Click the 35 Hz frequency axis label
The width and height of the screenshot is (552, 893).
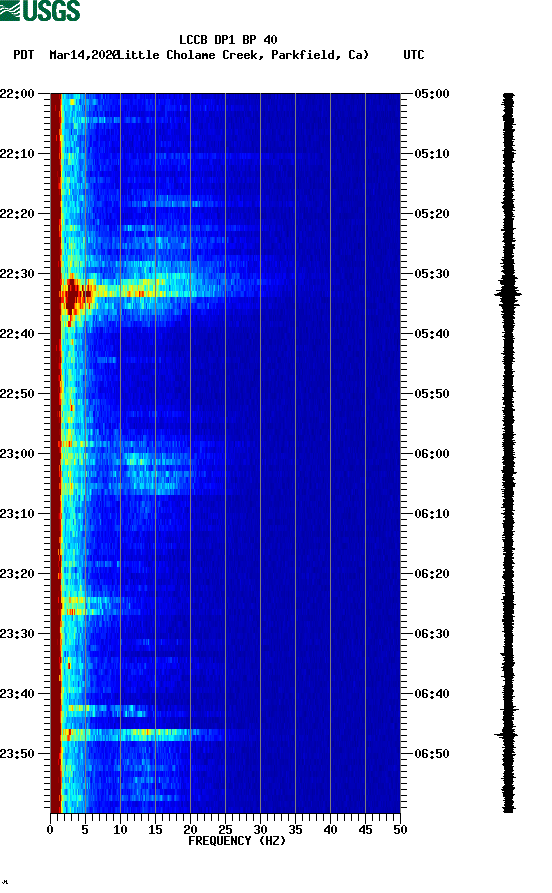point(295,830)
